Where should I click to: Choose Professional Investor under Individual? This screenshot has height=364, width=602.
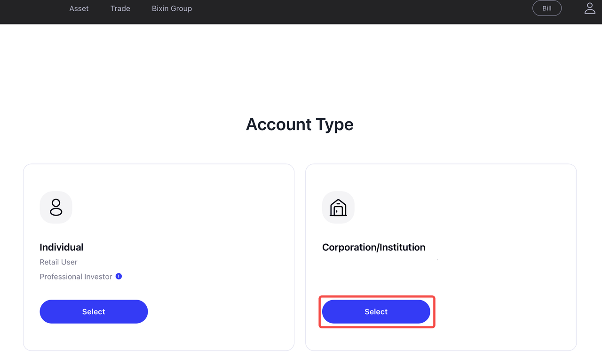[x=75, y=276]
